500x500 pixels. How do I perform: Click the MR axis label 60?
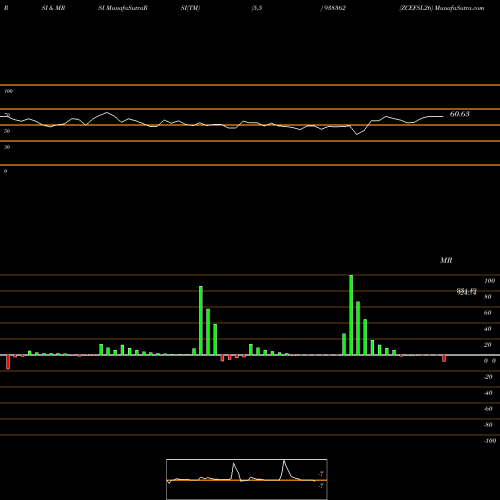[x=488, y=313]
